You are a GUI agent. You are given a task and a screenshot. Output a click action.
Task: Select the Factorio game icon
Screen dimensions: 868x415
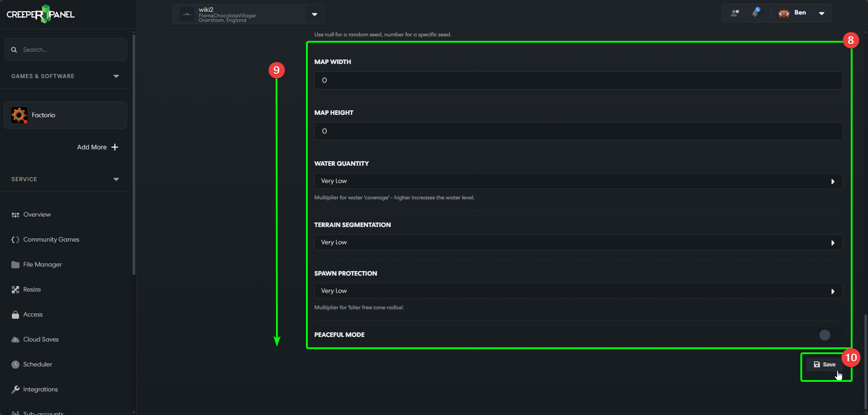[19, 115]
